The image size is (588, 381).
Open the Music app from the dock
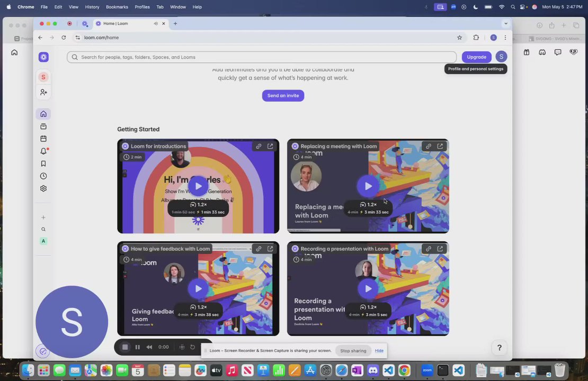[x=231, y=370]
